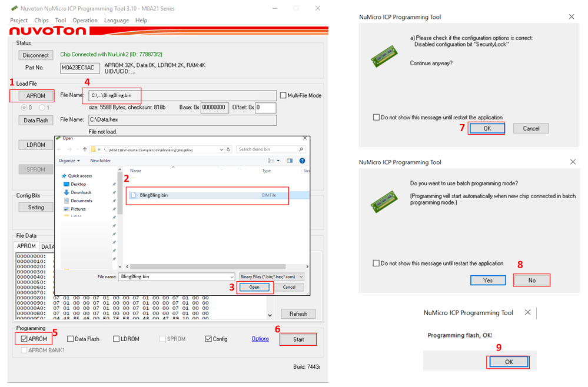This screenshot has height=387, width=588.
Task: Tick the Data Flash programming checkbox
Action: click(x=70, y=339)
